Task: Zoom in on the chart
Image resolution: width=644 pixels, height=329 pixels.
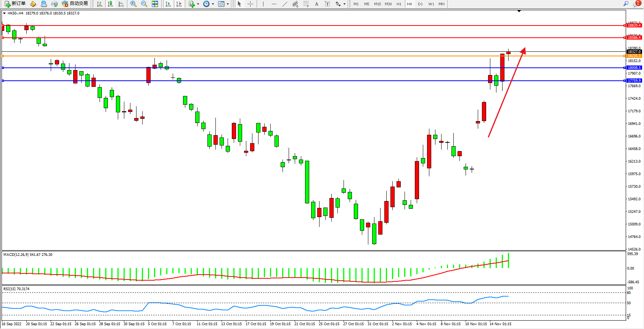Action: (133, 4)
